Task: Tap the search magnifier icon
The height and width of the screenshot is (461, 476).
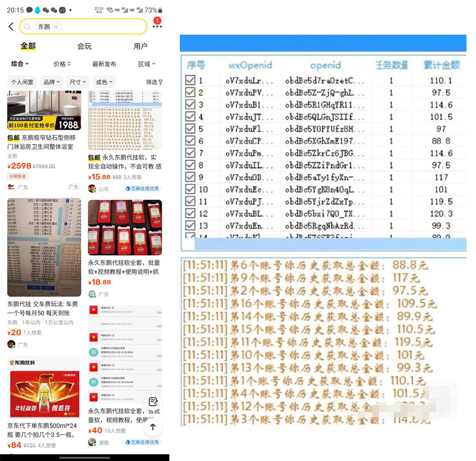Action: point(28,27)
